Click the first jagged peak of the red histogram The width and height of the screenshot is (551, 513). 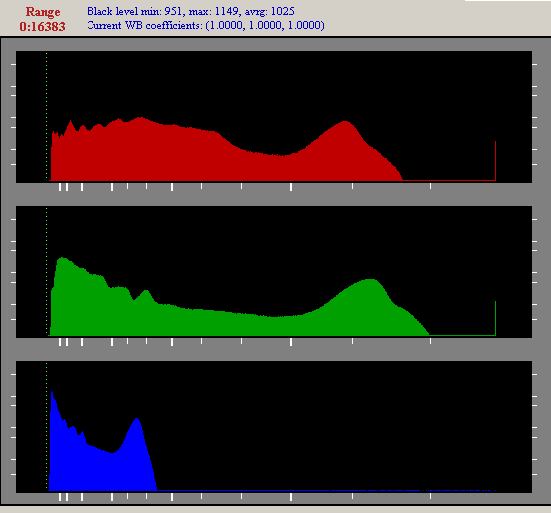[71, 122]
